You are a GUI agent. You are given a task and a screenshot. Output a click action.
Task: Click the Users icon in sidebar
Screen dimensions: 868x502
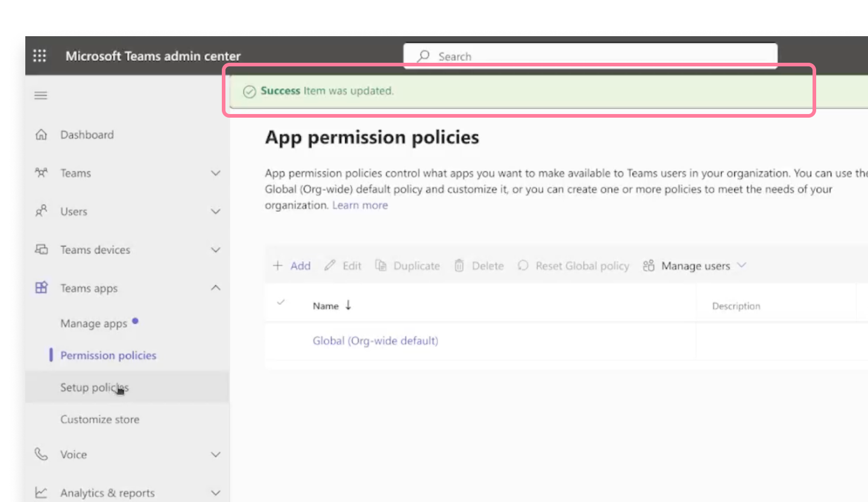pyautogui.click(x=41, y=211)
